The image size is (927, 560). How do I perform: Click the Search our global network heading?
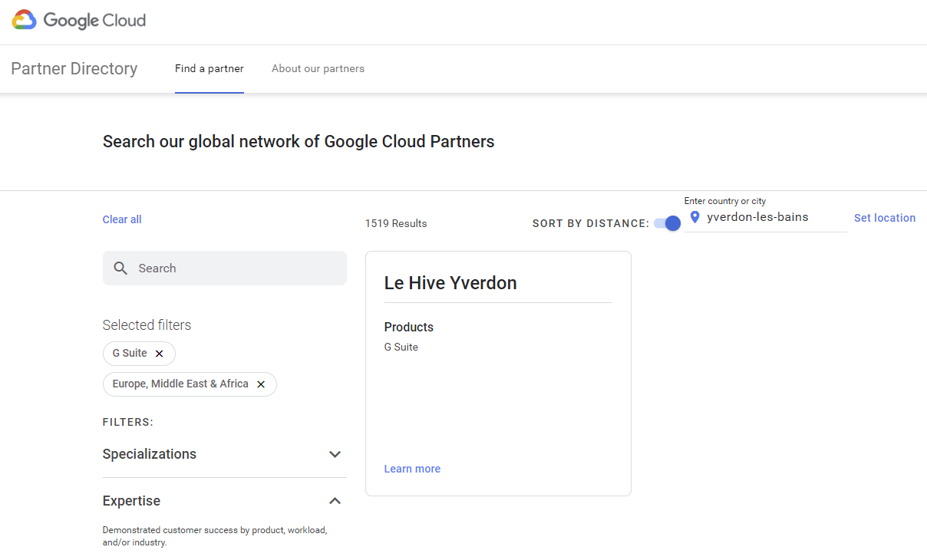299,142
